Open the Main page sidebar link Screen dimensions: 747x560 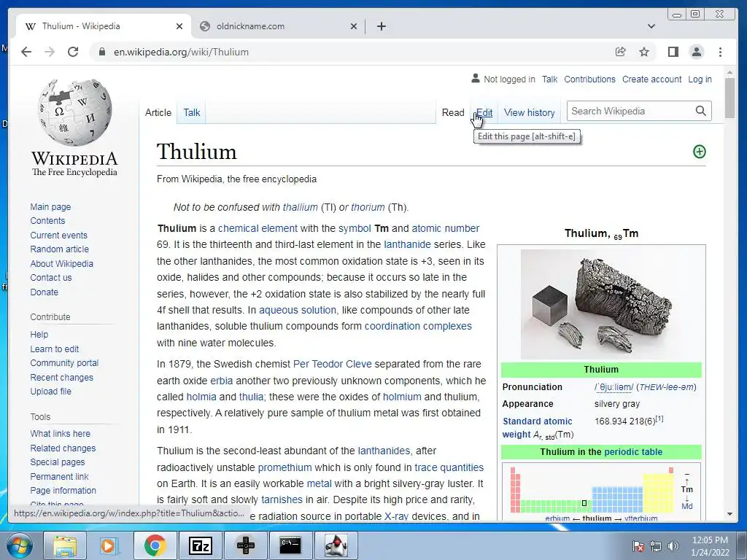coord(50,206)
